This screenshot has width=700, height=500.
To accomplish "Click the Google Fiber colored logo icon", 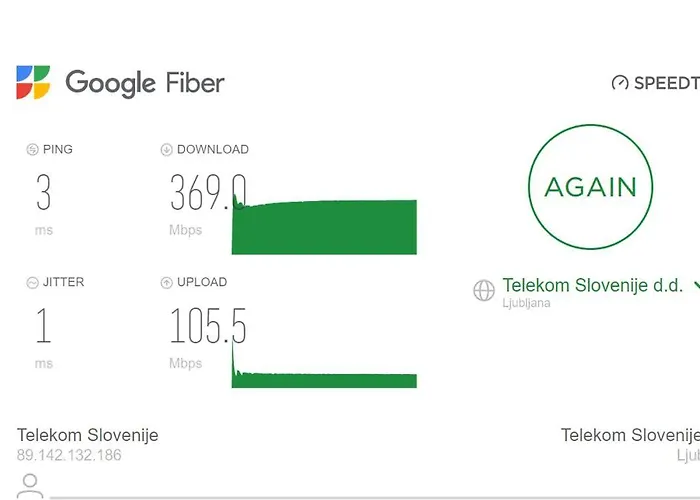I will 33,82.
